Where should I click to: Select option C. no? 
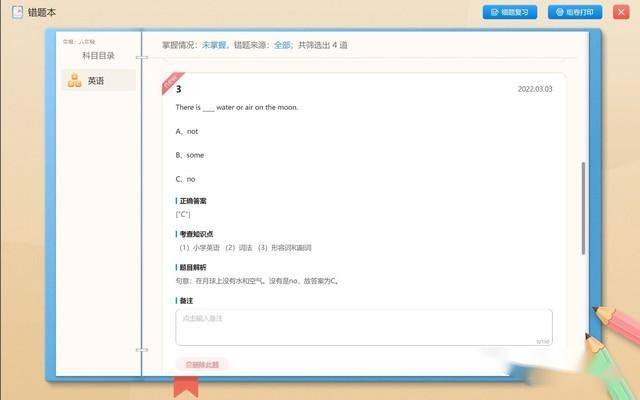point(185,179)
